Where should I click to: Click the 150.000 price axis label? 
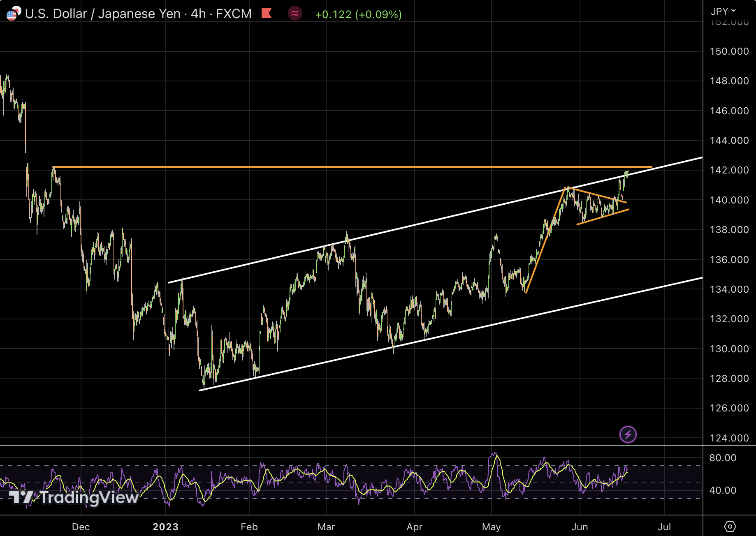pyautogui.click(x=729, y=51)
